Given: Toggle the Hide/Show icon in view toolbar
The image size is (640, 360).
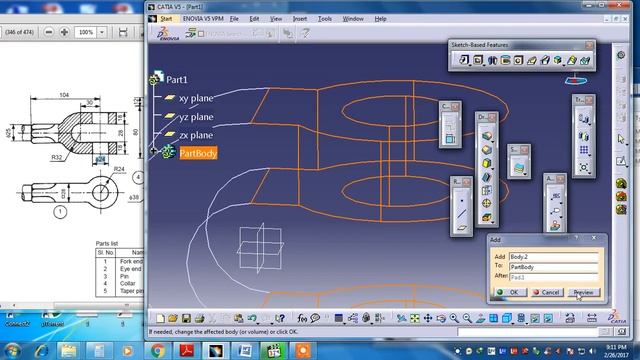Looking at the screenshot, I should (x=535, y=318).
